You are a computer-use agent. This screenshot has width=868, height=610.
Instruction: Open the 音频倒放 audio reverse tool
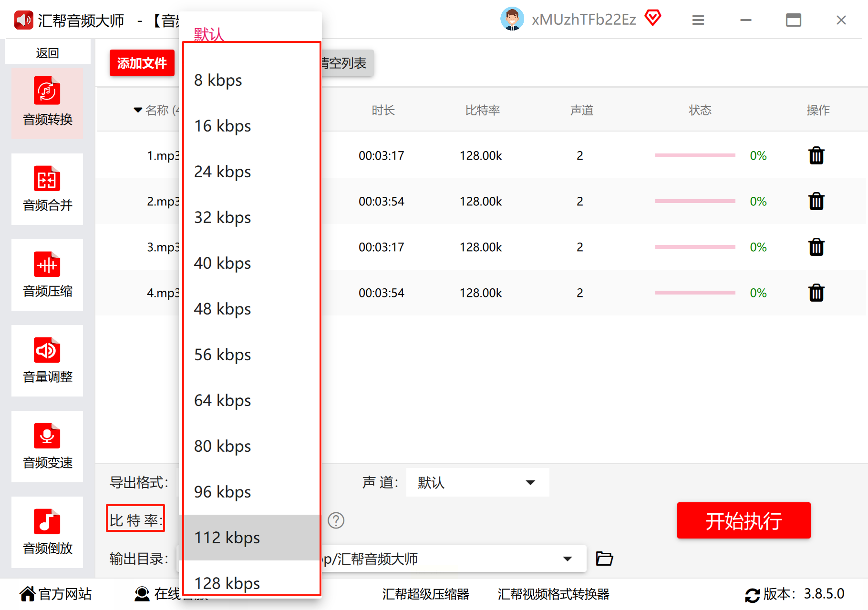[x=47, y=532]
